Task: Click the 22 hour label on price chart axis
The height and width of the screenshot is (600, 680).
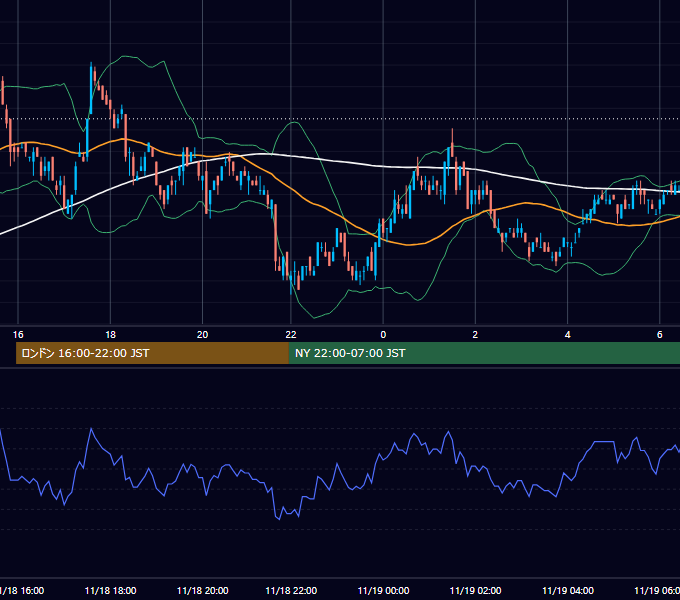Action: [291, 335]
